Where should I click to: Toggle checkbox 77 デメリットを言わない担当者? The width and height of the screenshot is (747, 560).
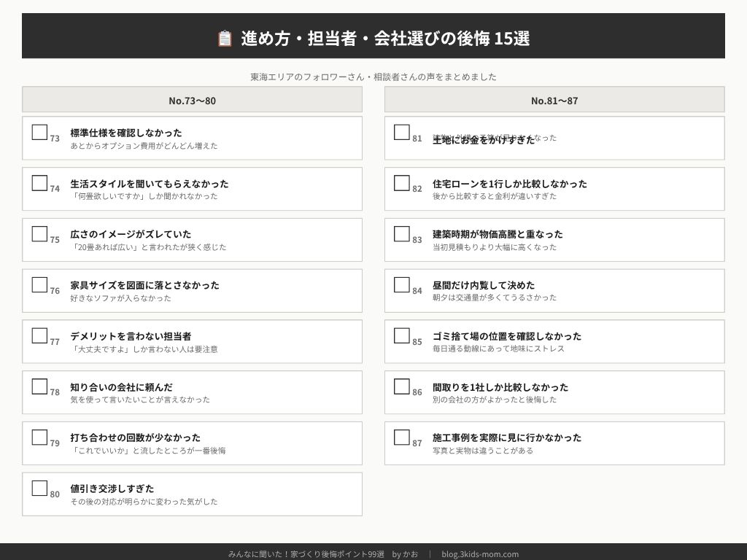[x=39, y=336]
